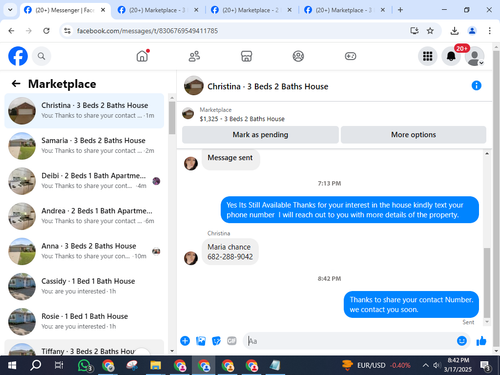Click scroll-down arrow of message thread
500x375 pixels.
pos(487,322)
